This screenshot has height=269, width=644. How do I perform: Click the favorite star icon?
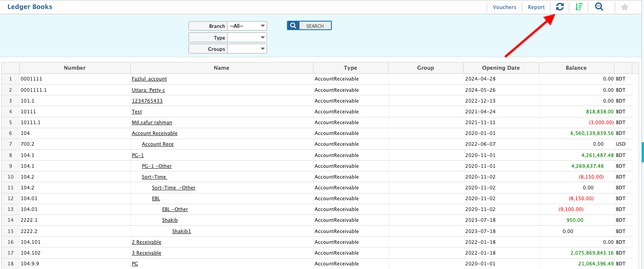click(624, 7)
